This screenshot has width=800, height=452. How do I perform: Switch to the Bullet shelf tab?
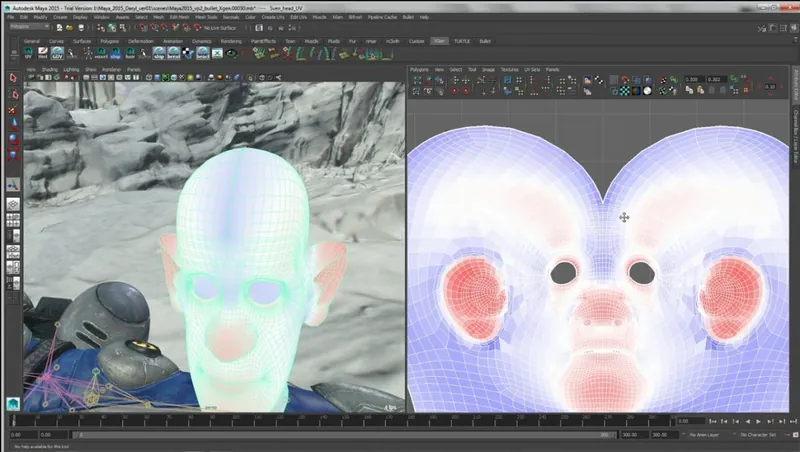point(485,41)
